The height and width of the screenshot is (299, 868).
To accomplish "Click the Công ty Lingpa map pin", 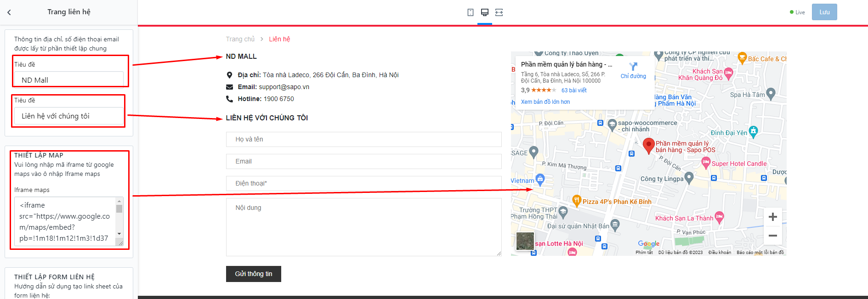I will pos(689,178).
